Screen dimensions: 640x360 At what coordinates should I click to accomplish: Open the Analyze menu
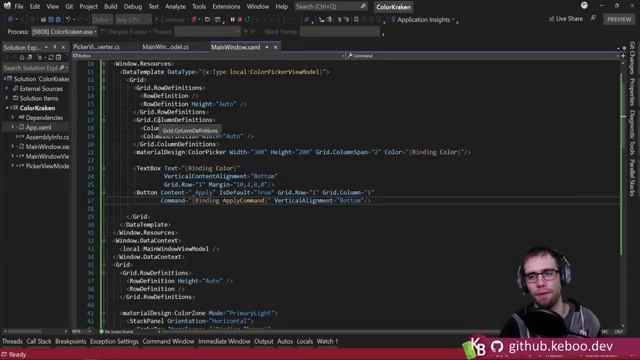tap(175, 7)
